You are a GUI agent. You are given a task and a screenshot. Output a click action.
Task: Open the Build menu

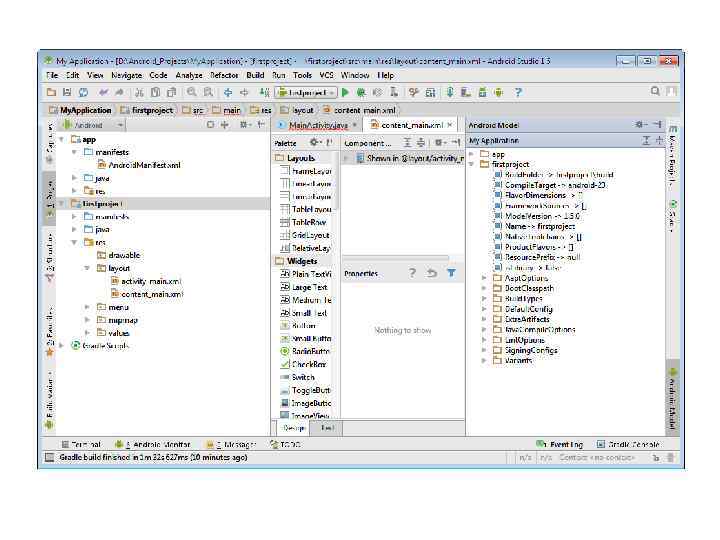click(255, 75)
